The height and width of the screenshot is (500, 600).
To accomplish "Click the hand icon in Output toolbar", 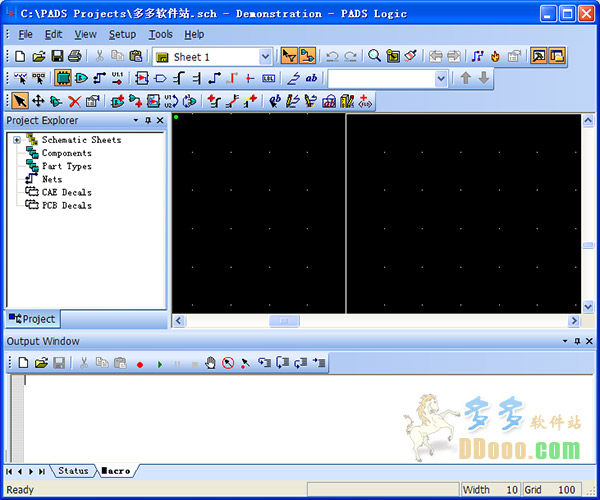I will 210,363.
